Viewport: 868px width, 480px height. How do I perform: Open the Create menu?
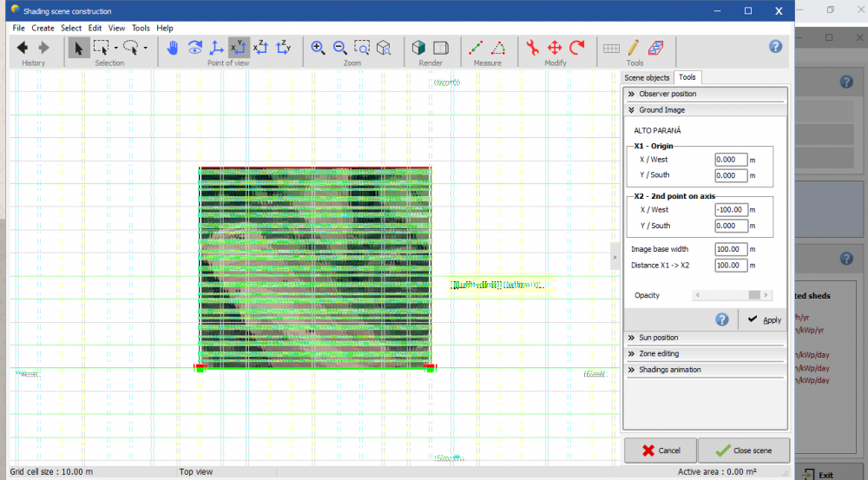point(43,29)
